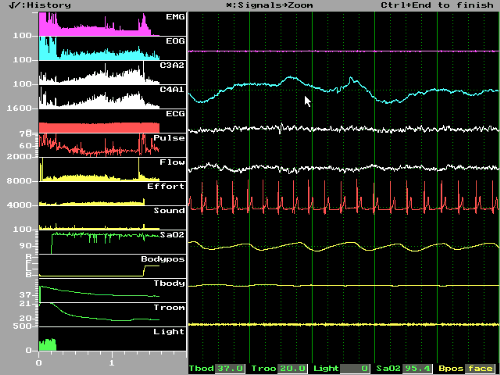
Task: Select the EOG channel label
Action: (175, 41)
